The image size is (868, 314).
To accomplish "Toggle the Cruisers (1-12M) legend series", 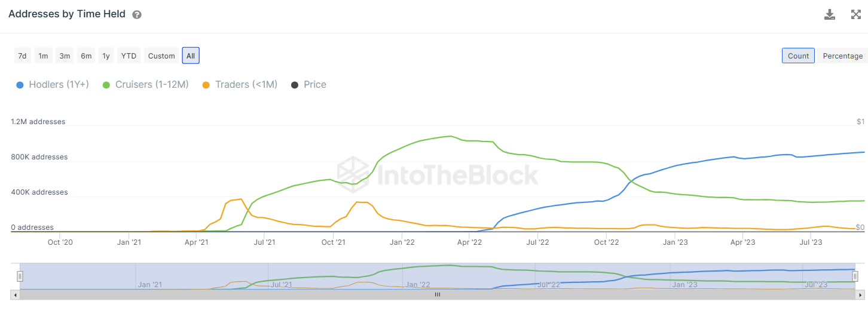I will coord(145,85).
